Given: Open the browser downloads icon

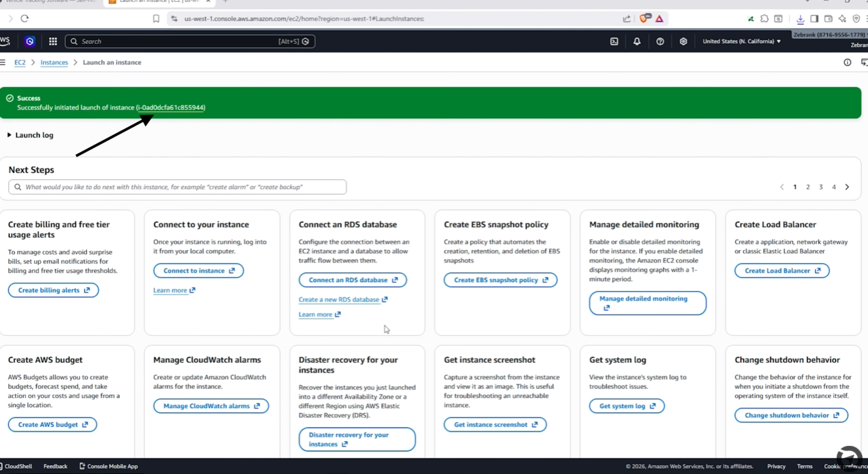Looking at the screenshot, I should (x=800, y=19).
